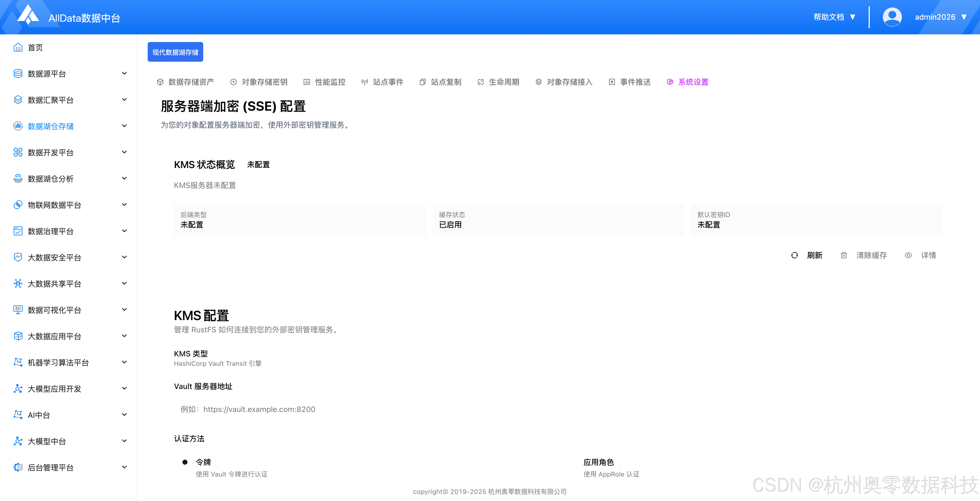Expand the 后台管理平台 sidebar chevron
The image size is (980, 501).
coord(124,467)
